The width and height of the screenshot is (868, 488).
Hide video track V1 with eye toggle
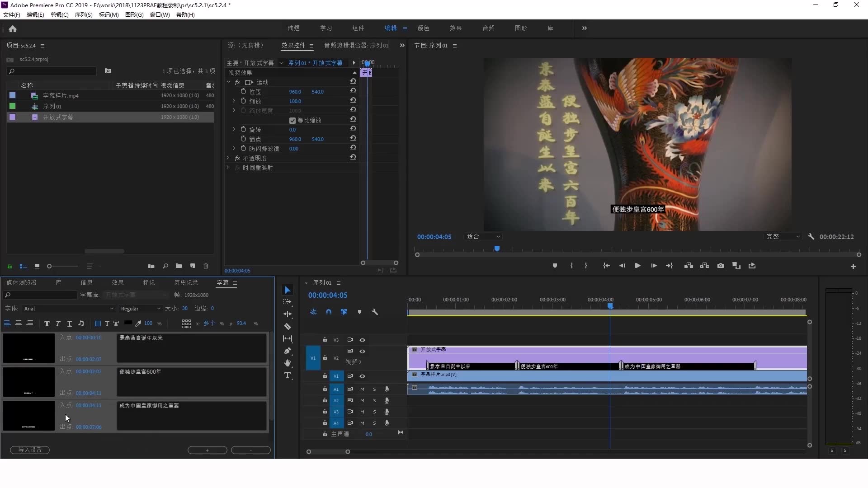(x=363, y=376)
